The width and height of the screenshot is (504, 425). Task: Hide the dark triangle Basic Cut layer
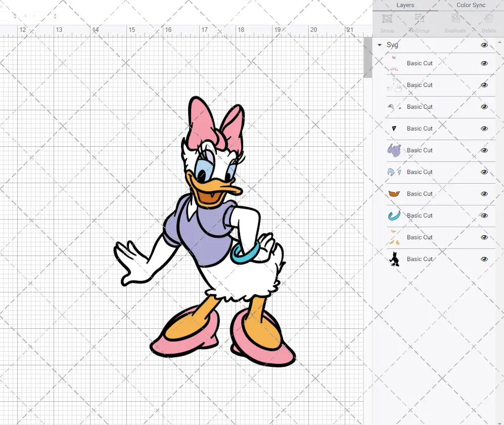[484, 129]
